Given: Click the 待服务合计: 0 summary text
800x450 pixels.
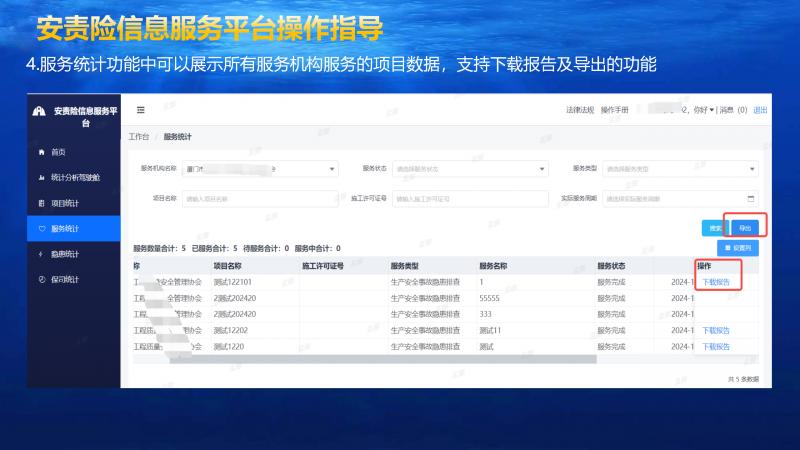Looking at the screenshot, I should (x=266, y=248).
